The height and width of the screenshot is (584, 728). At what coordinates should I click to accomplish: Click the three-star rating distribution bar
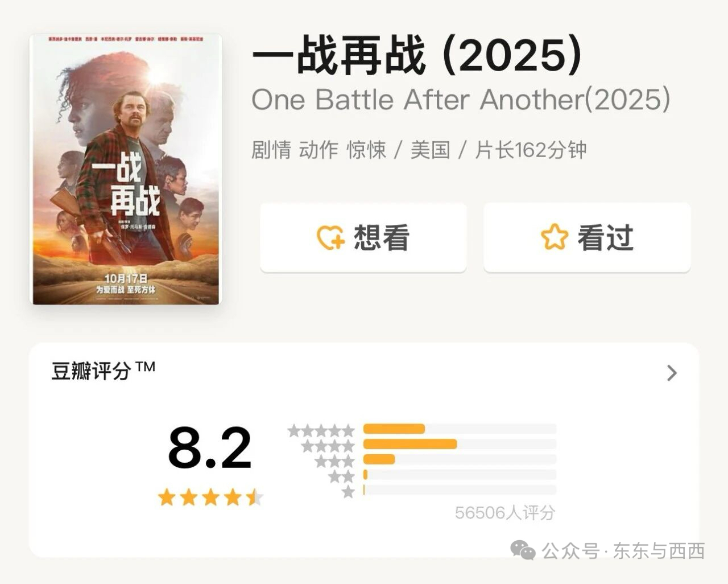pos(459,459)
